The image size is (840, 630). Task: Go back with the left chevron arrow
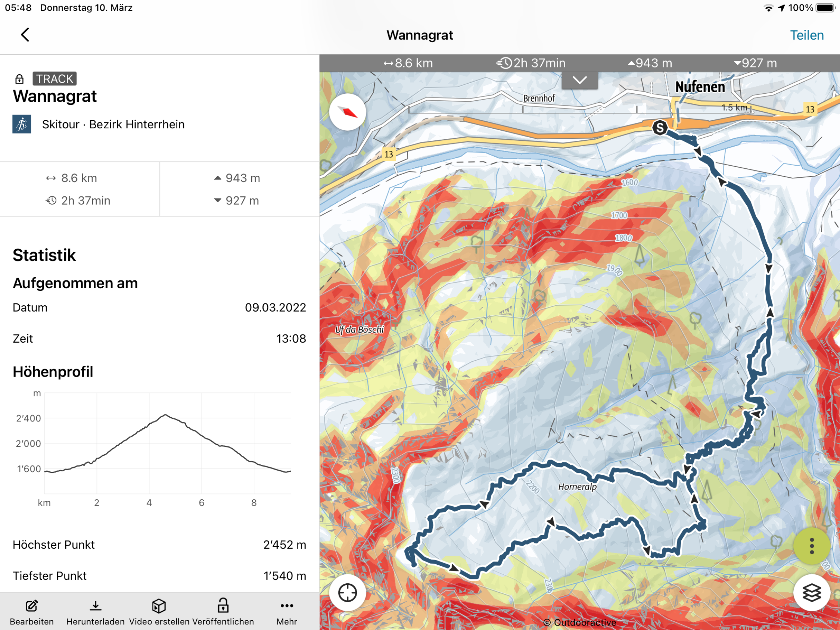[25, 35]
